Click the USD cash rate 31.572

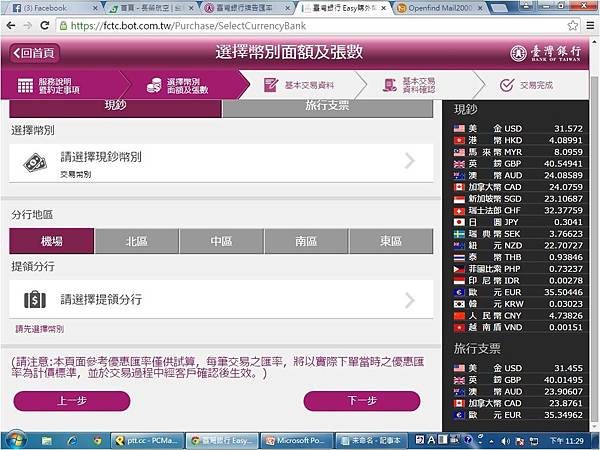click(568, 129)
